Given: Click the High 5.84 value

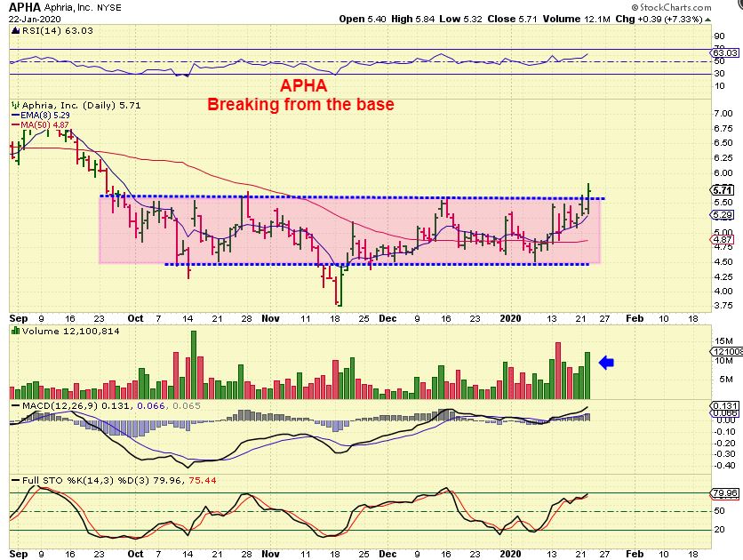Looking at the screenshot, I should point(413,19).
